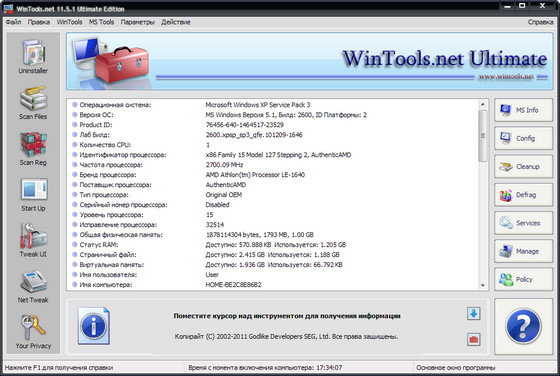Viewport: 560px width, 376px height.
Task: Open the Defrag button
Action: pyautogui.click(x=524, y=195)
